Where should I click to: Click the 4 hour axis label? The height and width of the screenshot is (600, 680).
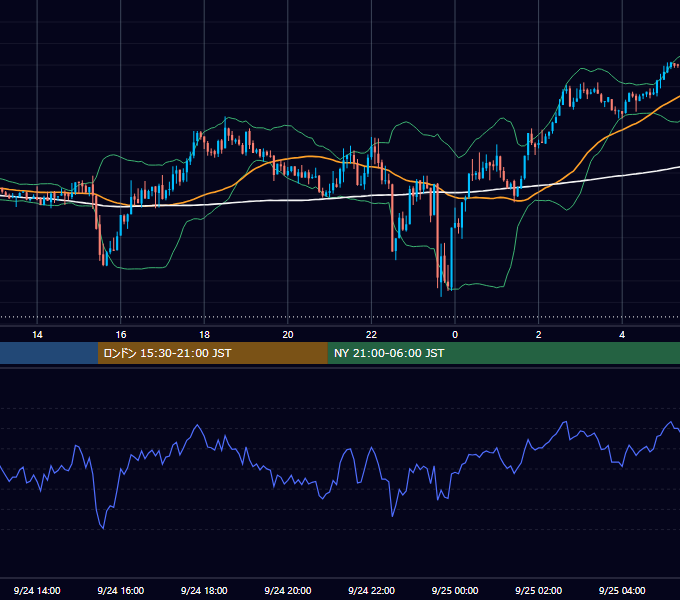622,335
